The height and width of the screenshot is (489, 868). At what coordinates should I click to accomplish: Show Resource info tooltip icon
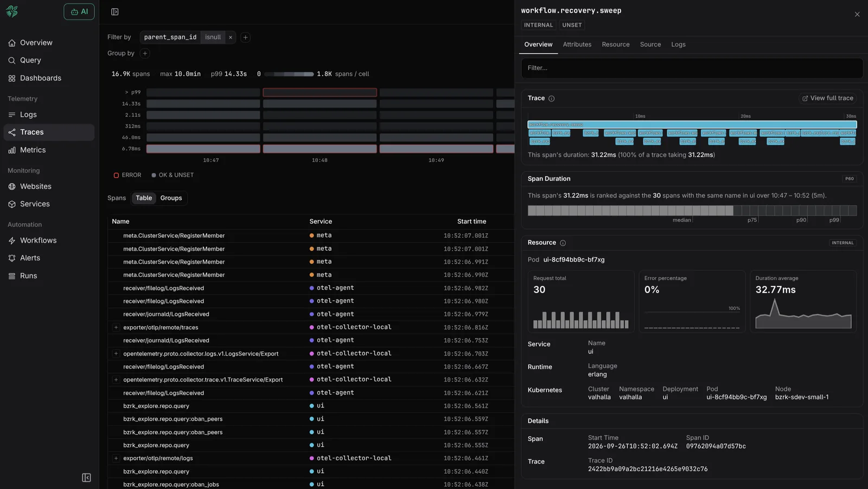tap(563, 243)
